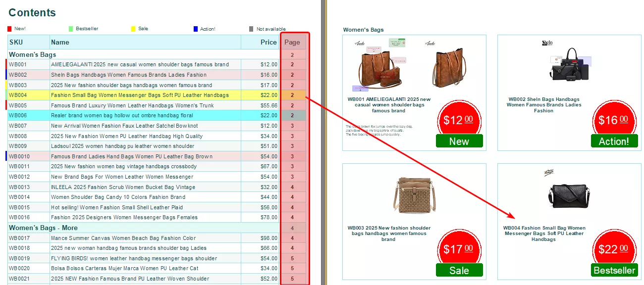Click WB002 black handbag set thumbnail
The image size is (644, 285).
[569, 64]
